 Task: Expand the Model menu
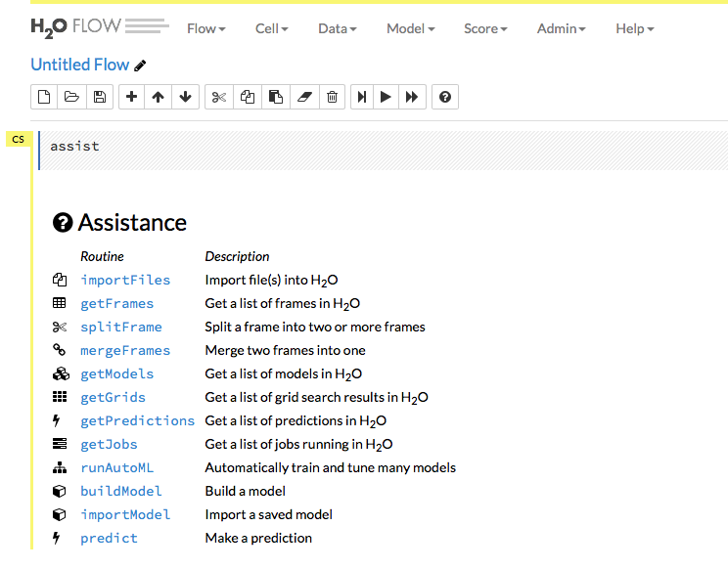[410, 28]
